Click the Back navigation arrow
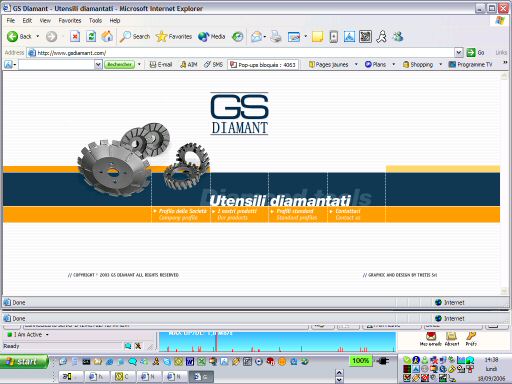Screen dimensions: 512x384 tap(13, 36)
